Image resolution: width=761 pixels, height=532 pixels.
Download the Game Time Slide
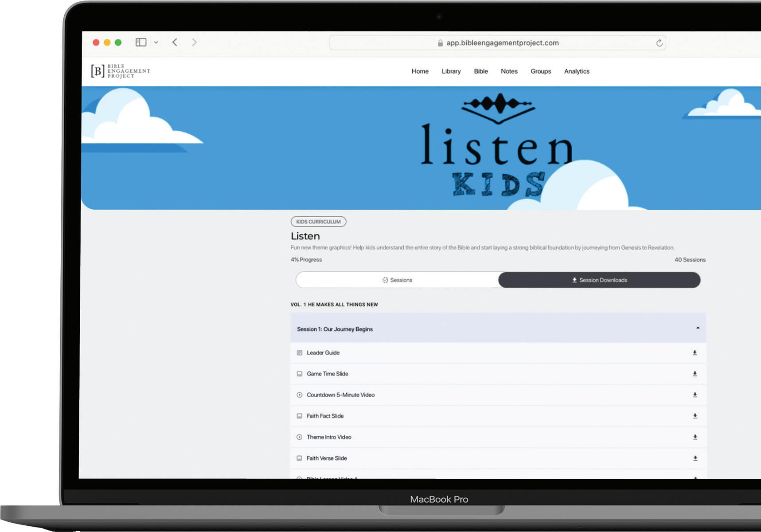tap(695, 374)
